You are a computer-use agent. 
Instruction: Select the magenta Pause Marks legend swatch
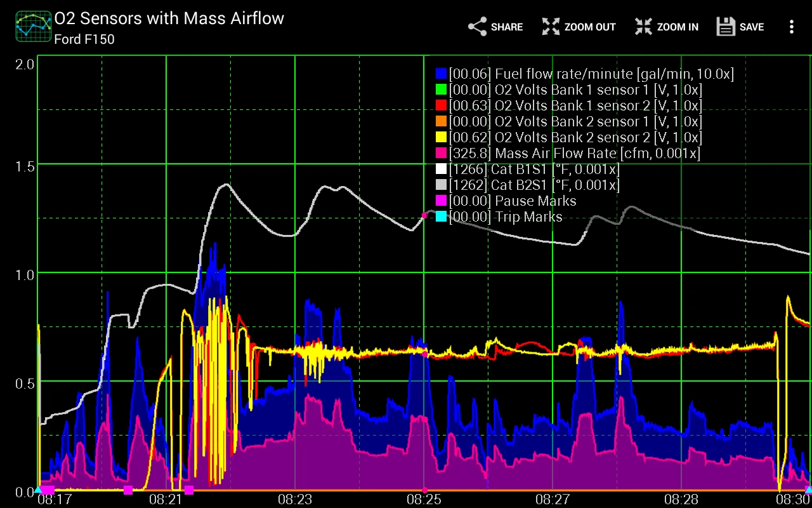click(x=442, y=201)
